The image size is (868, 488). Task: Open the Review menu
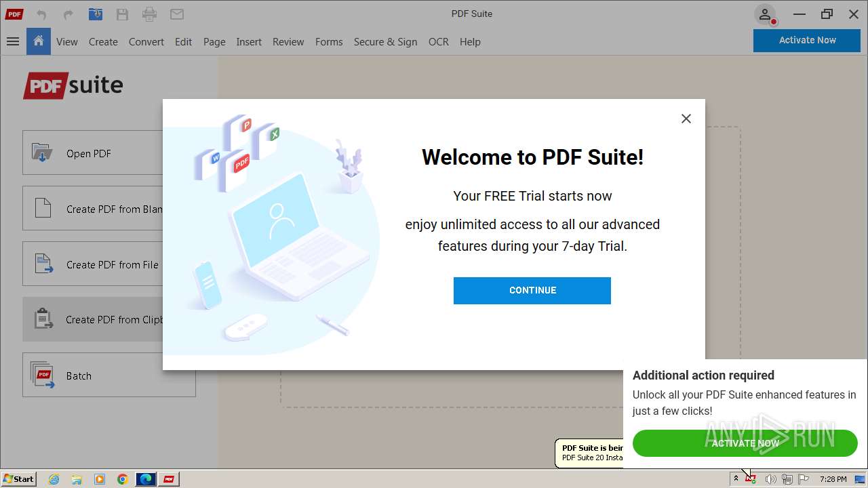click(288, 42)
